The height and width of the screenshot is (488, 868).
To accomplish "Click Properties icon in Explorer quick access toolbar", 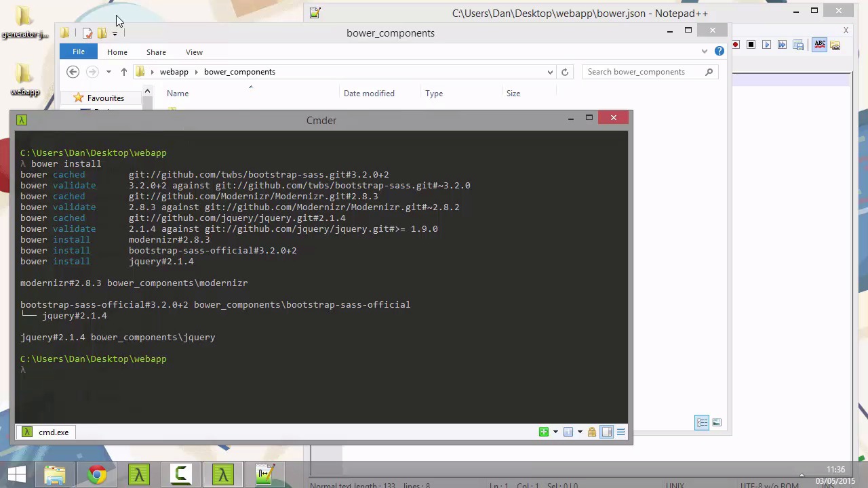I will [87, 33].
